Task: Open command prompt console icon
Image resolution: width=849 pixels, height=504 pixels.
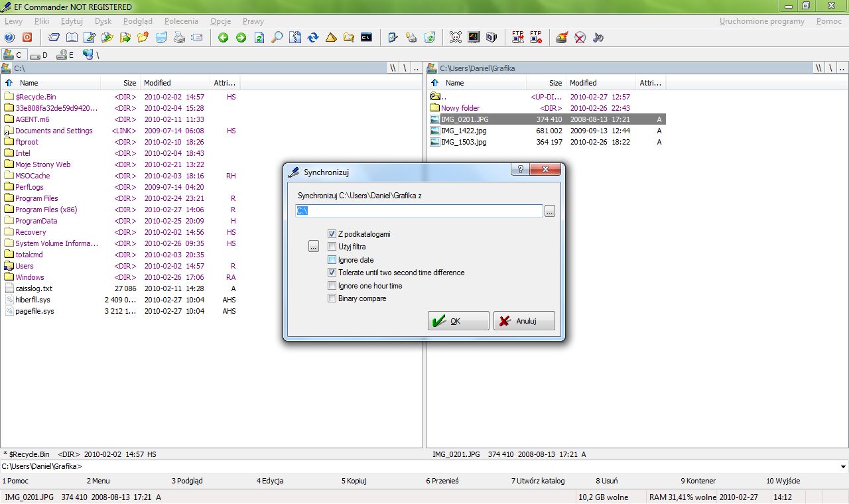Action: (x=366, y=38)
